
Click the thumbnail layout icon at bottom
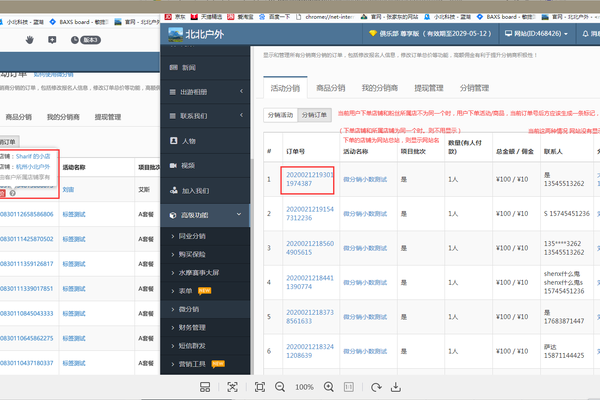click(x=205, y=386)
